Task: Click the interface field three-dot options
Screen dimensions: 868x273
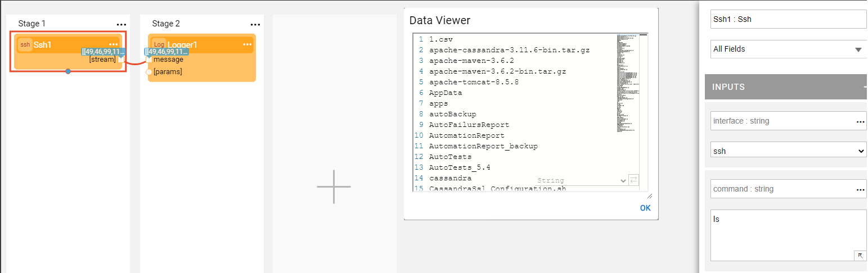Action: tap(860, 121)
